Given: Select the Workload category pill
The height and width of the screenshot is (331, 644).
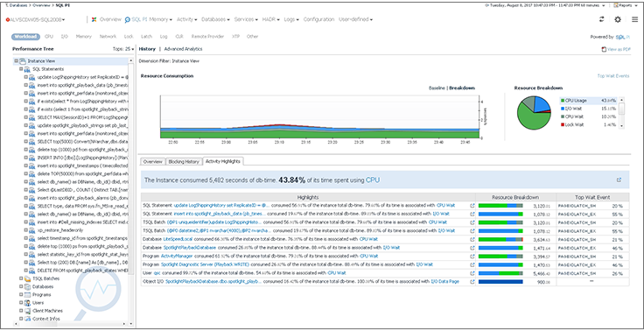Looking at the screenshot, I should tap(26, 36).
